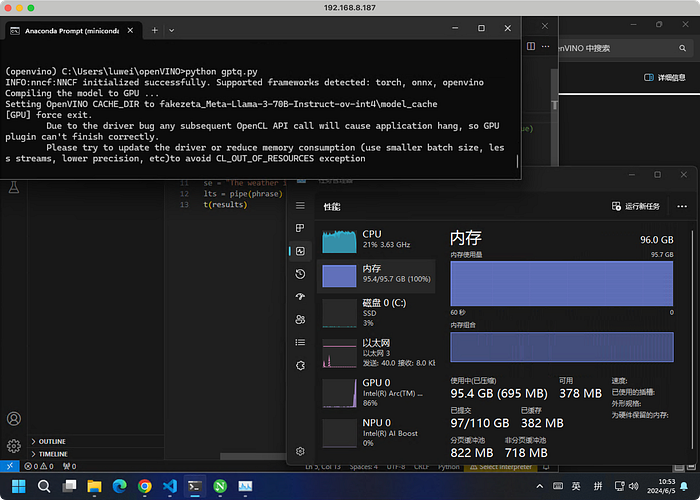
Task: Switch to Visual Studio Code on taskbar
Action: [170, 486]
